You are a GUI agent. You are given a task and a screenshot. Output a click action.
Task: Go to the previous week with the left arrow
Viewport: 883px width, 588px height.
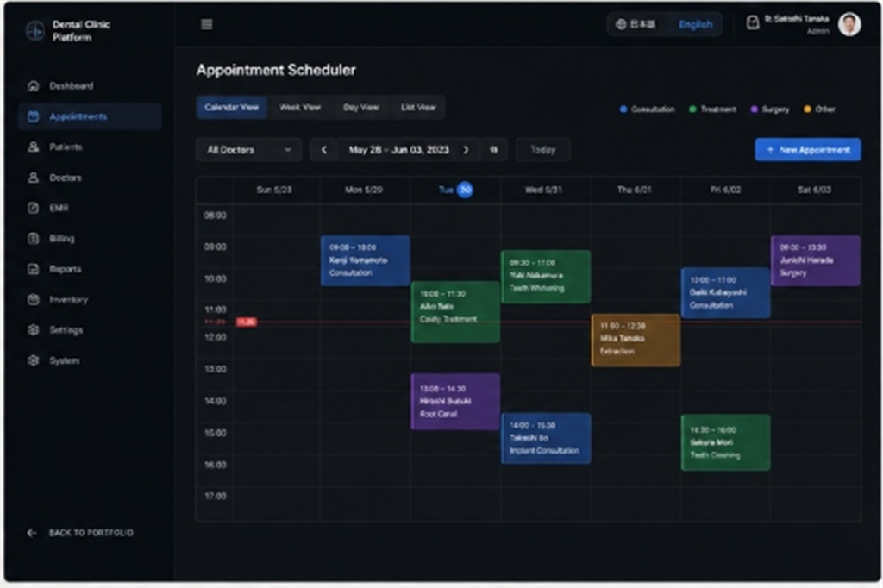click(x=324, y=150)
